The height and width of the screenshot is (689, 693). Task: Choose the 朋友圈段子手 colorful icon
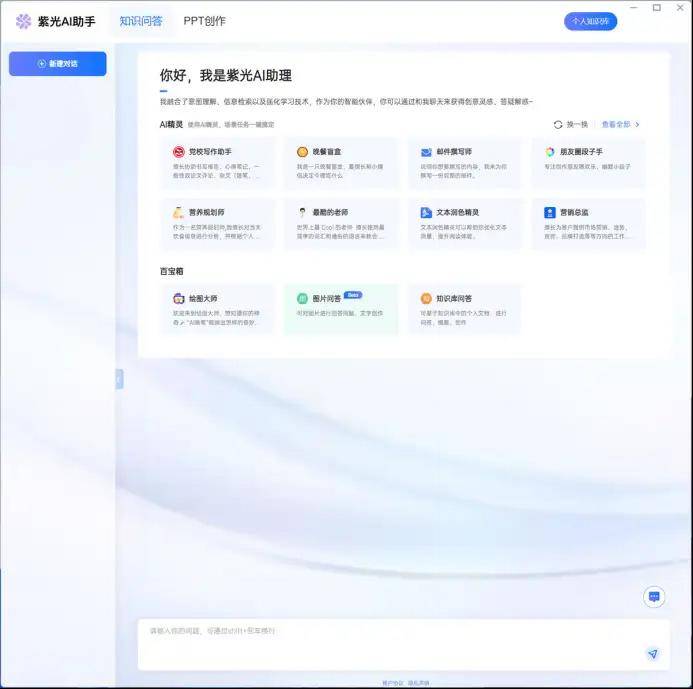click(550, 152)
